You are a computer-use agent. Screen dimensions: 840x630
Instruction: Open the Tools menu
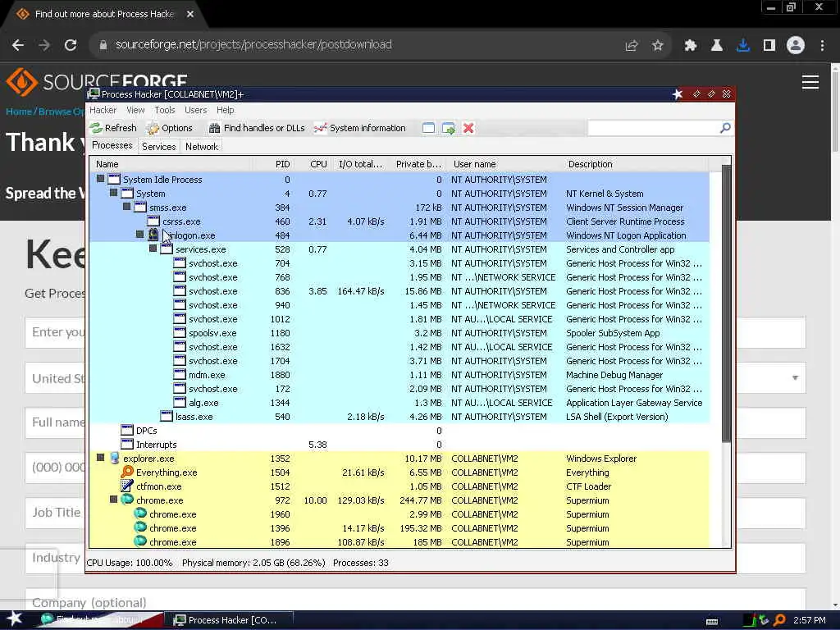click(x=164, y=110)
